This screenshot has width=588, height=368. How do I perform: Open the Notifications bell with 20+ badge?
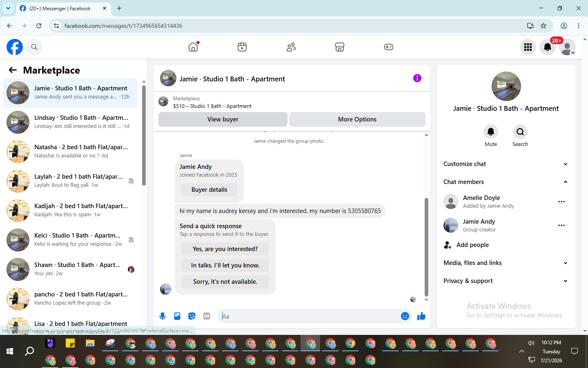tap(548, 47)
